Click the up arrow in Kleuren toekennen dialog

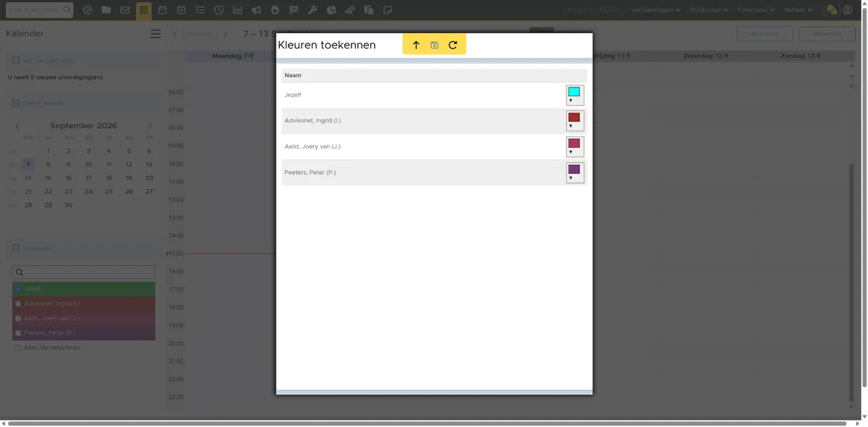click(x=416, y=45)
